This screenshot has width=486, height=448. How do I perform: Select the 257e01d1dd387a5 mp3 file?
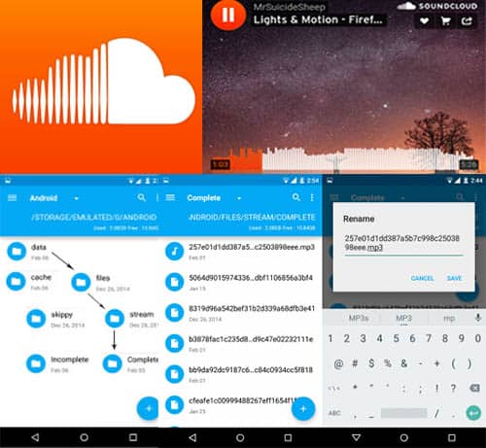(240, 252)
